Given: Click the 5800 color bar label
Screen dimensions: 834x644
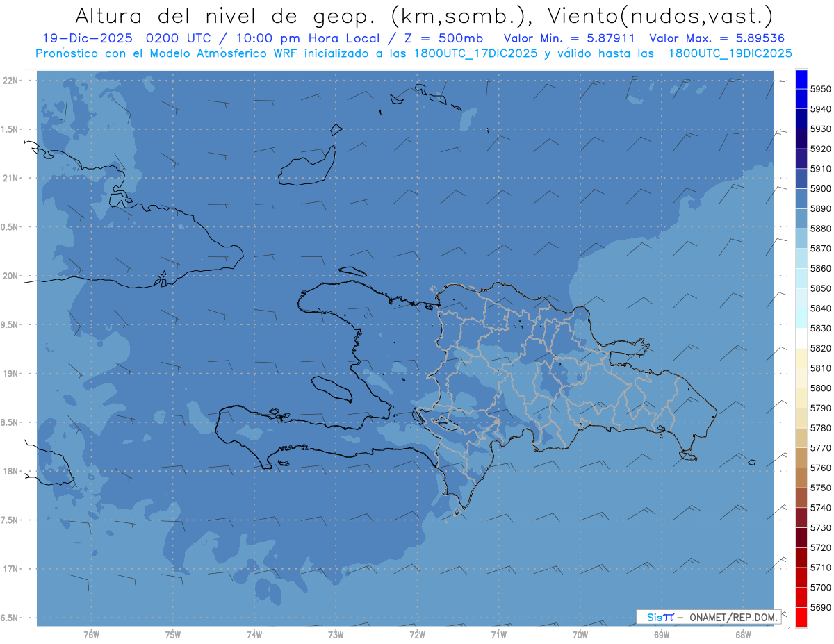Looking at the screenshot, I should click(x=821, y=388).
